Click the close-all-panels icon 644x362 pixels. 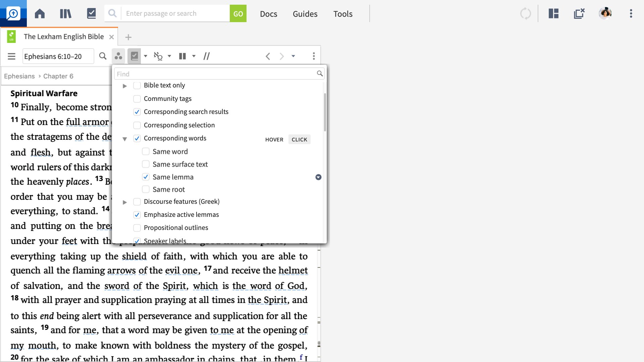point(579,14)
